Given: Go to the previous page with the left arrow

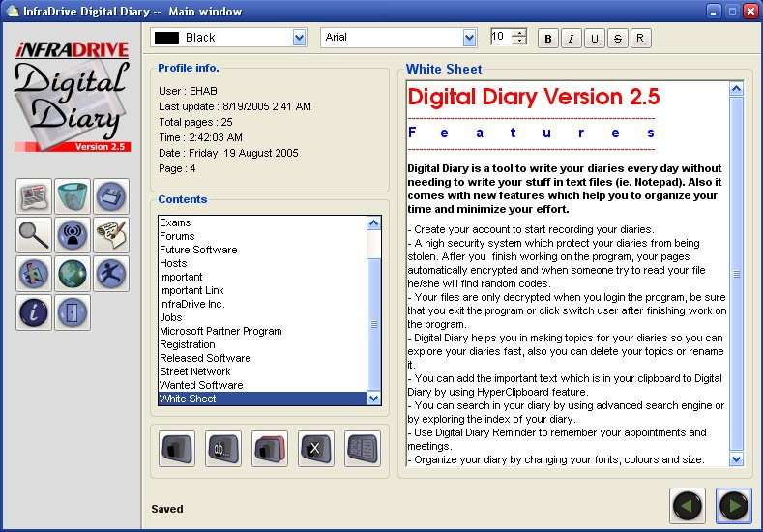Looking at the screenshot, I should [x=688, y=506].
